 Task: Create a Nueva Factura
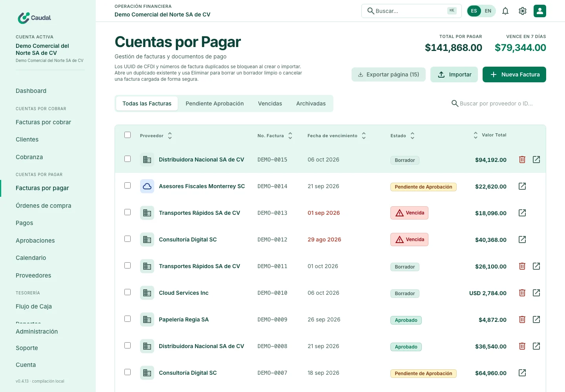click(514, 74)
